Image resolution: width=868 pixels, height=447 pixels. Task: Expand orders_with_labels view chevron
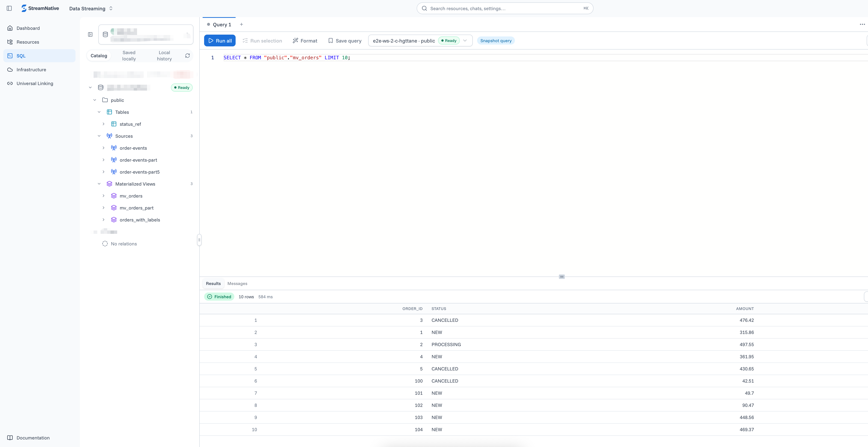coord(104,220)
